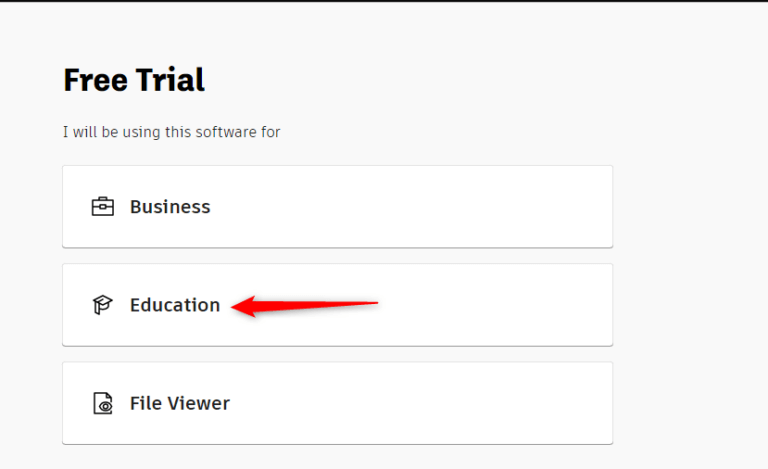Click the File Viewer document-eye icon

click(x=102, y=403)
